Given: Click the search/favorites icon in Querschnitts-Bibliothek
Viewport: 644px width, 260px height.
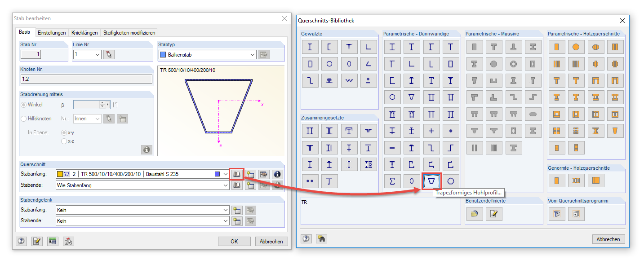Looking at the screenshot, I should 321,239.
